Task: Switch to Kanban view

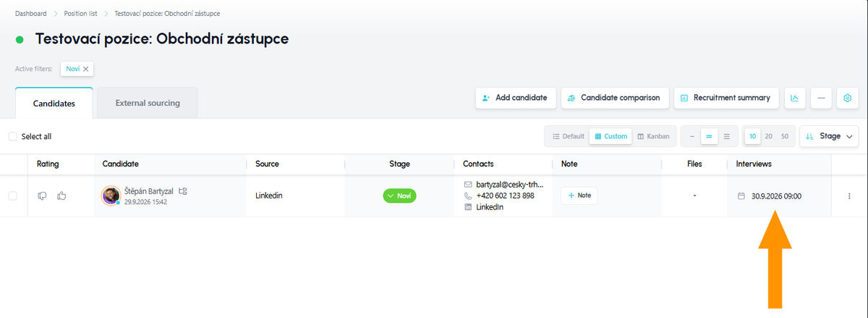Action: [x=653, y=136]
